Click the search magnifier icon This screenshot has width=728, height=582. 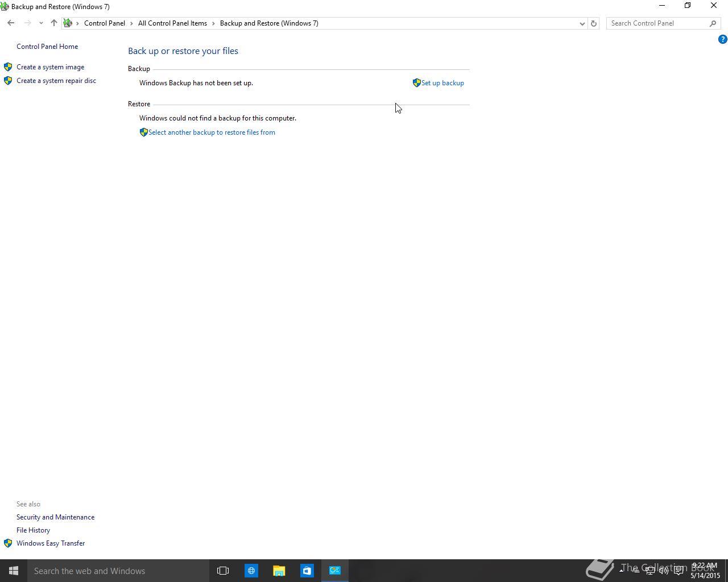[713, 23]
